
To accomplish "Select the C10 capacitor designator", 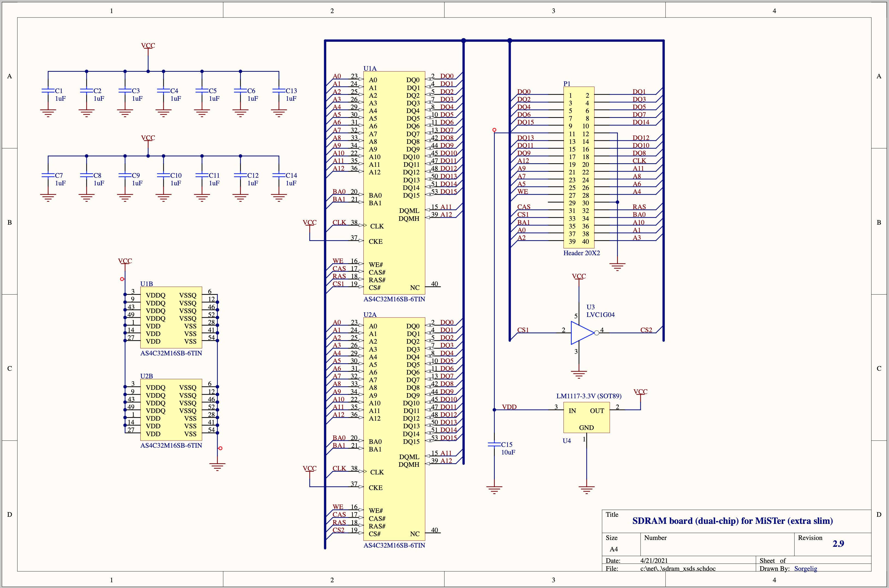I will (x=176, y=176).
